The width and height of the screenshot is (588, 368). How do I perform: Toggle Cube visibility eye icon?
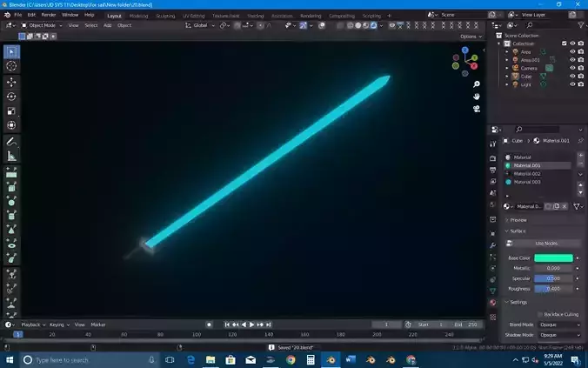[x=572, y=77]
